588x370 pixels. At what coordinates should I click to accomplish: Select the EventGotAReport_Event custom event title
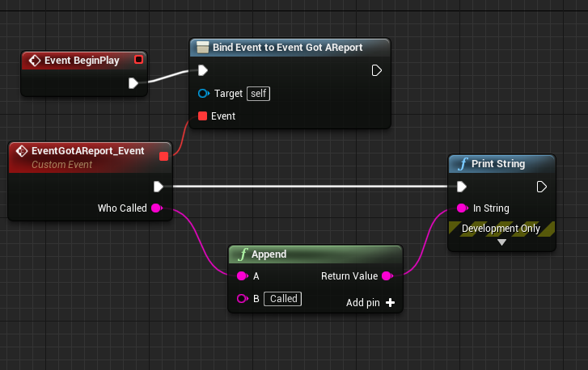87,151
